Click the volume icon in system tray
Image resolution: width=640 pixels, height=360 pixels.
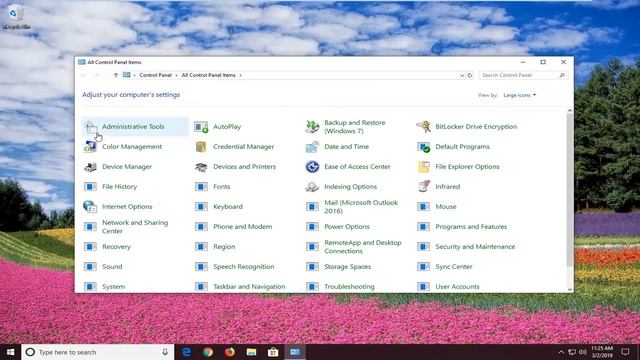(583, 352)
